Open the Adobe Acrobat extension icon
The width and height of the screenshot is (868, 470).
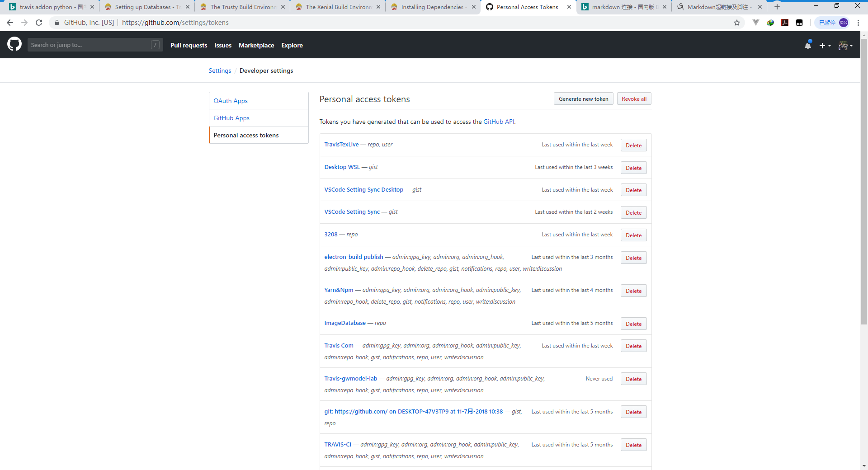pyautogui.click(x=785, y=23)
